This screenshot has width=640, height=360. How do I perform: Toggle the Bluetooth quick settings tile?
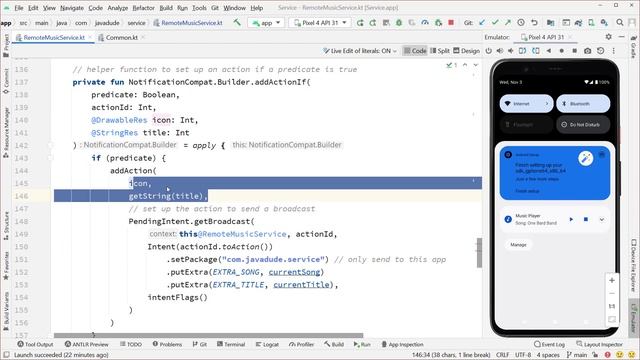click(x=583, y=104)
